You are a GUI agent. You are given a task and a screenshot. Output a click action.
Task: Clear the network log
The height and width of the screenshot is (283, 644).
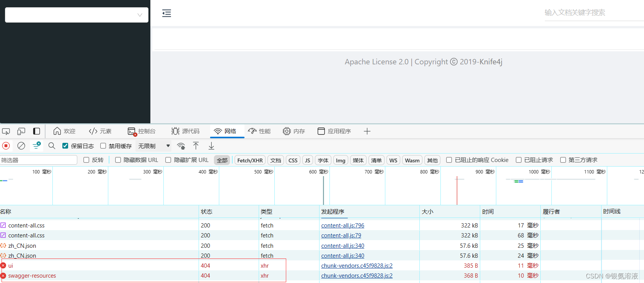21,146
